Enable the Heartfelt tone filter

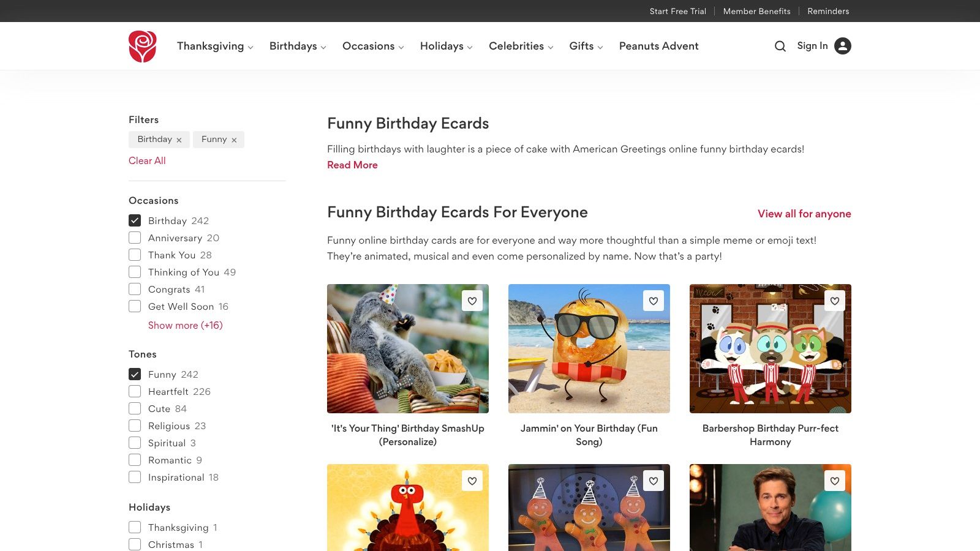(135, 391)
